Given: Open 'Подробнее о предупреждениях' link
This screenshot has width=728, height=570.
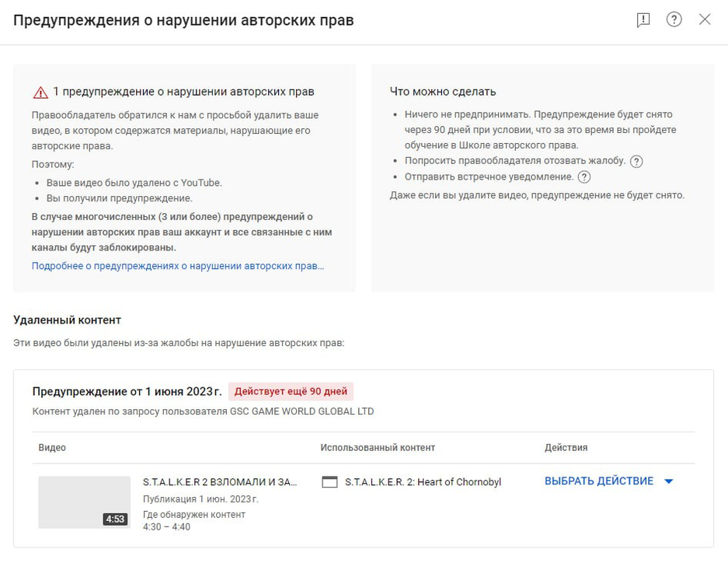Looking at the screenshot, I should click(178, 266).
